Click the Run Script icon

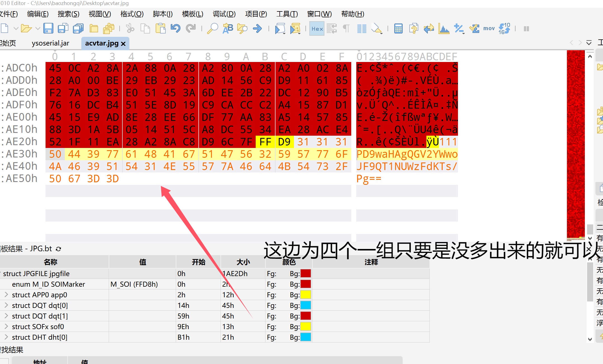(280, 28)
